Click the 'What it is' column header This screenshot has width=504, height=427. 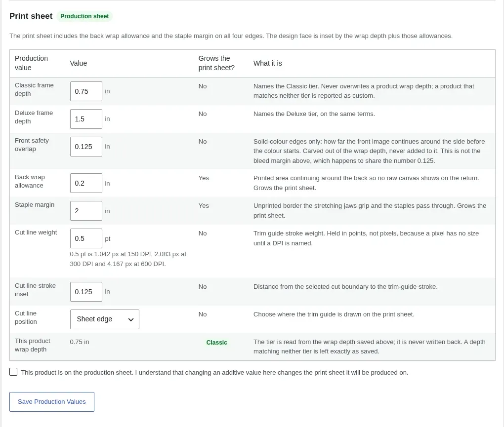coord(267,63)
